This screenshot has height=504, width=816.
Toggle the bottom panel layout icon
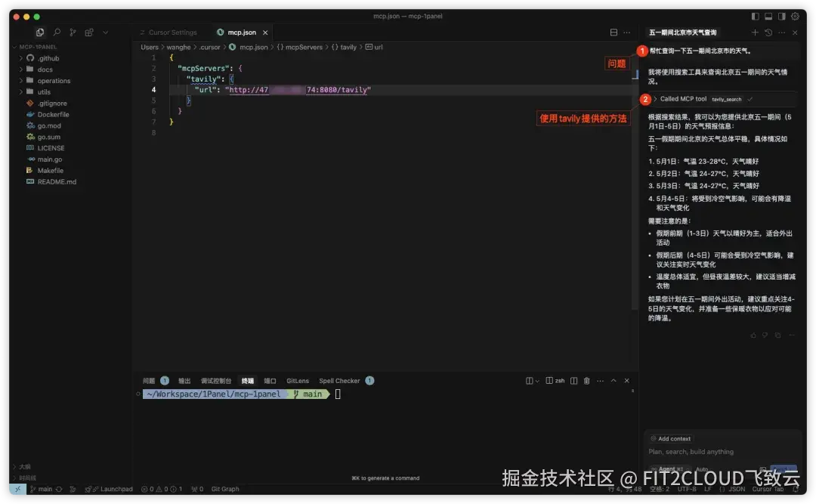768,16
